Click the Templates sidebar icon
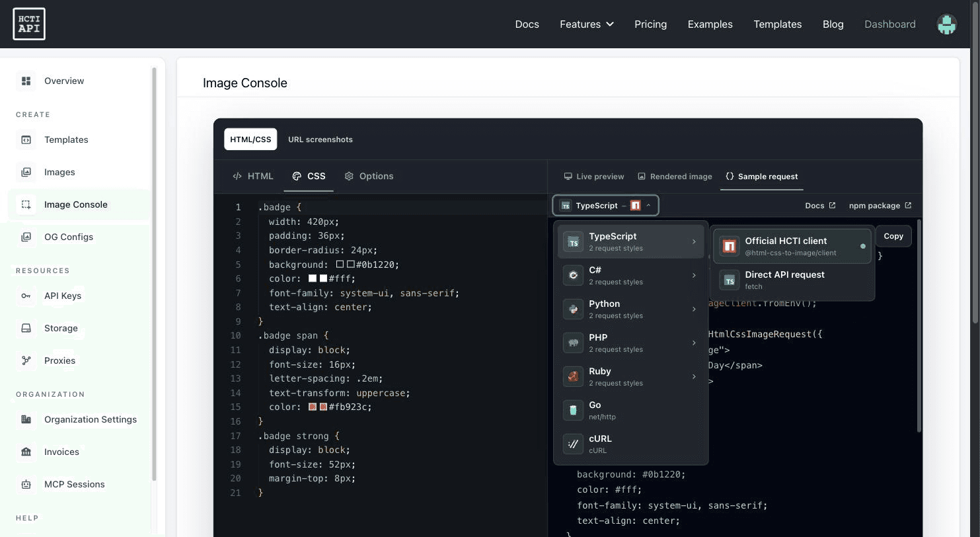The height and width of the screenshot is (537, 980). (26, 140)
